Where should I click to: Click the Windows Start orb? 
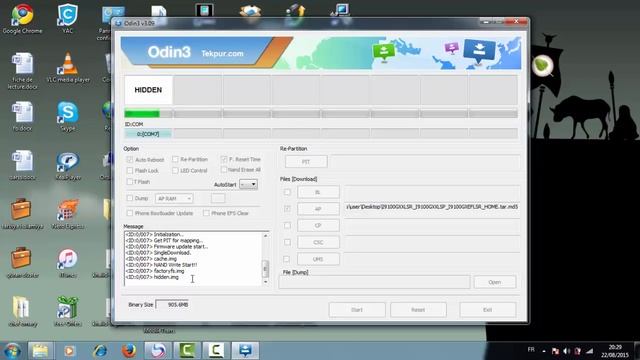click(x=12, y=351)
